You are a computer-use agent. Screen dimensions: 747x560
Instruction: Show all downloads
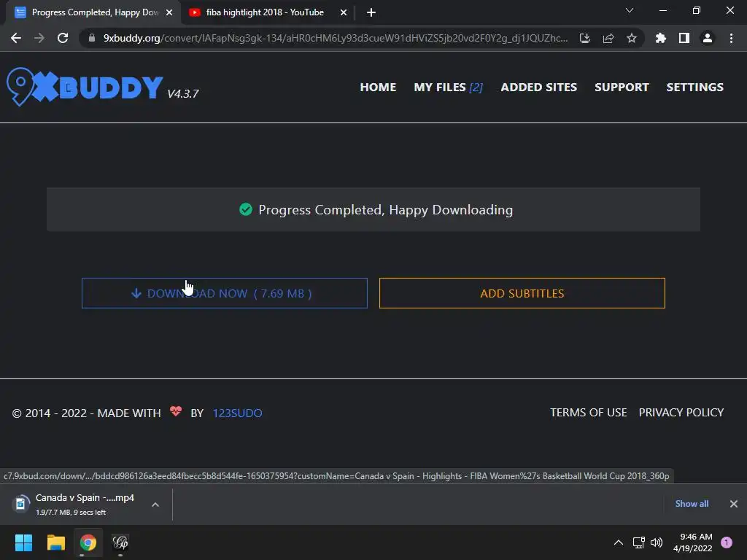(692, 504)
